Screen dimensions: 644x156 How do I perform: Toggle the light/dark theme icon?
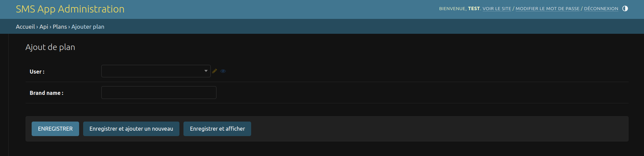tap(625, 8)
